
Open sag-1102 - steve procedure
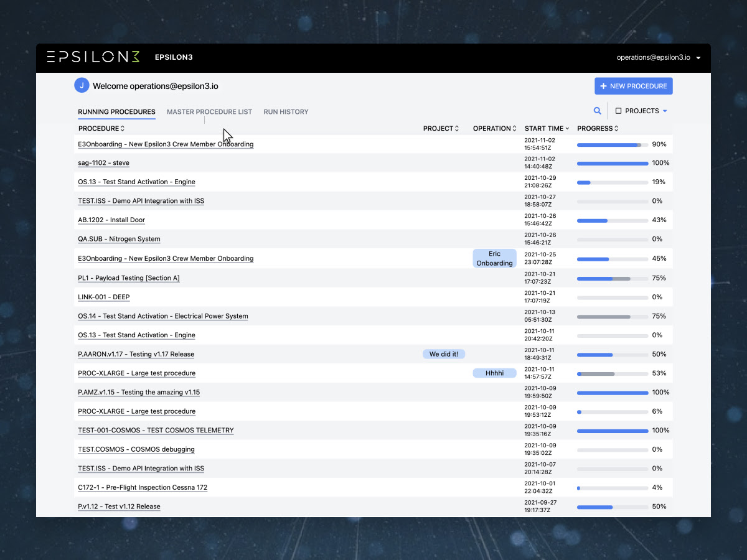pos(103,163)
